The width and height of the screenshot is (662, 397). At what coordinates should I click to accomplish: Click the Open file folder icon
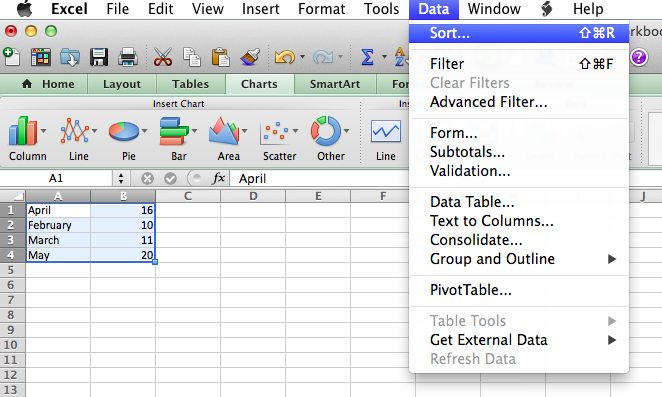pyautogui.click(x=70, y=57)
